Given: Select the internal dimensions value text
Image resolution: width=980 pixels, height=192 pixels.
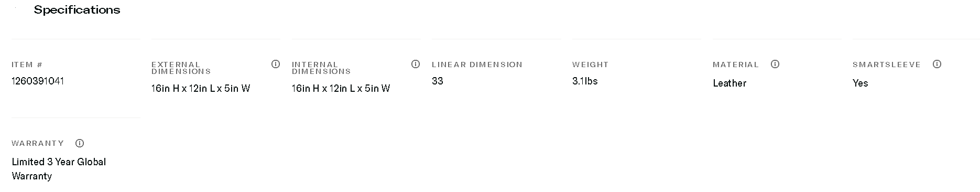Looking at the screenshot, I should [x=341, y=88].
